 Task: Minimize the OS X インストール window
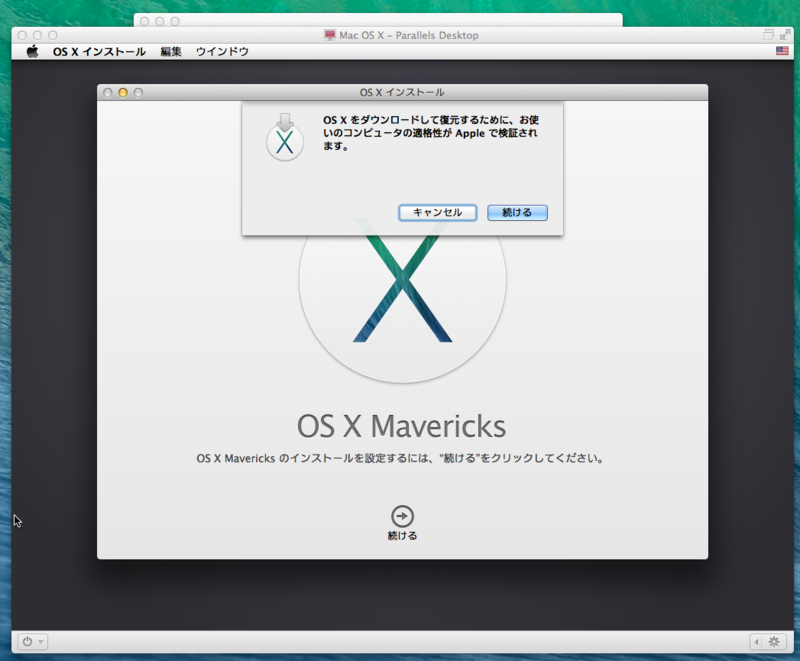coord(123,92)
